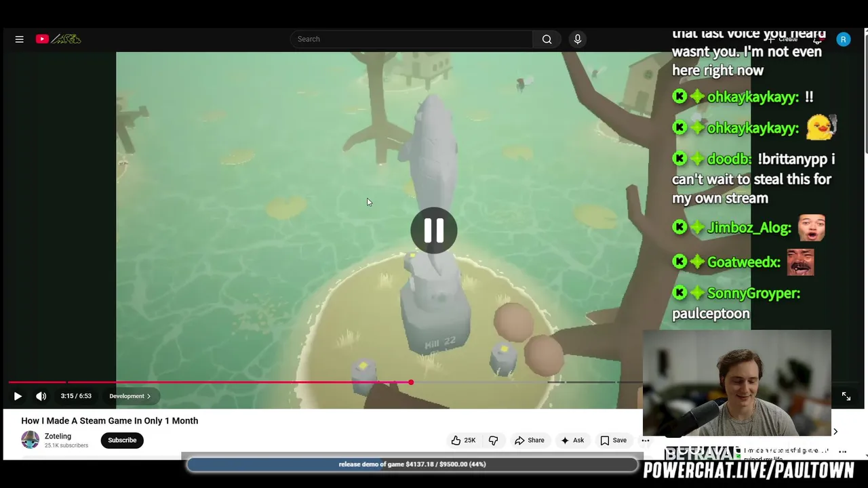The image size is (868, 488).
Task: Click the release demo goal progress bar
Action: click(x=412, y=464)
